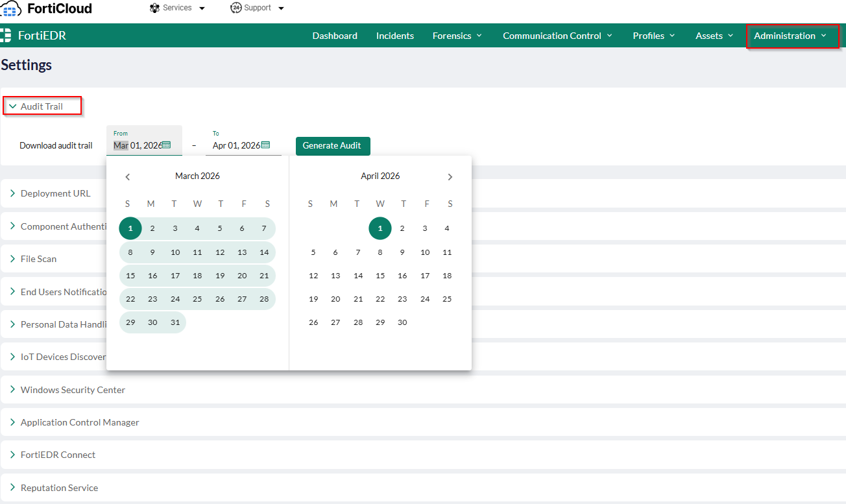846x504 pixels.
Task: Pick April 15 in the calendar
Action: coord(380,276)
